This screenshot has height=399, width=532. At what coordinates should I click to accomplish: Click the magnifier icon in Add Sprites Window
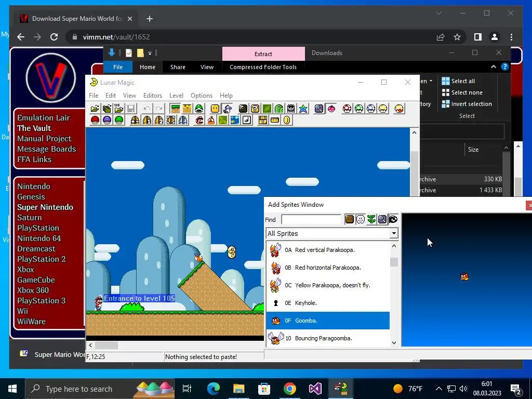382,220
